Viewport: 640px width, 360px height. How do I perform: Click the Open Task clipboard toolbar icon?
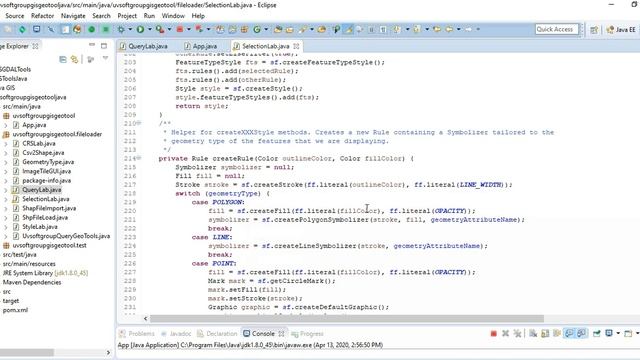coord(289,29)
